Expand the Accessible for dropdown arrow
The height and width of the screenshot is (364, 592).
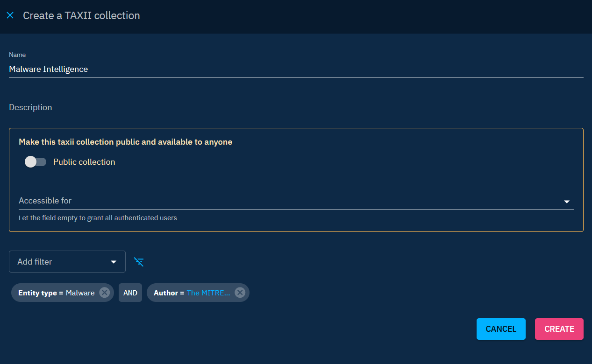566,202
